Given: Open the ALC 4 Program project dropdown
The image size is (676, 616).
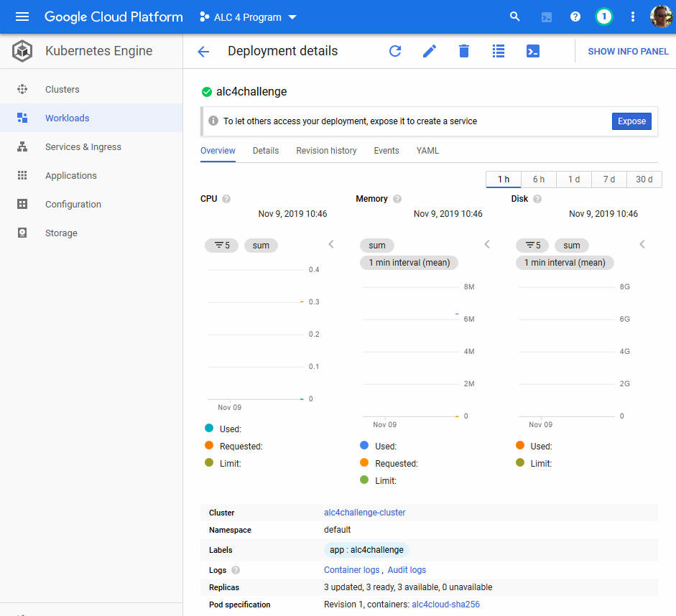Looking at the screenshot, I should click(x=248, y=17).
